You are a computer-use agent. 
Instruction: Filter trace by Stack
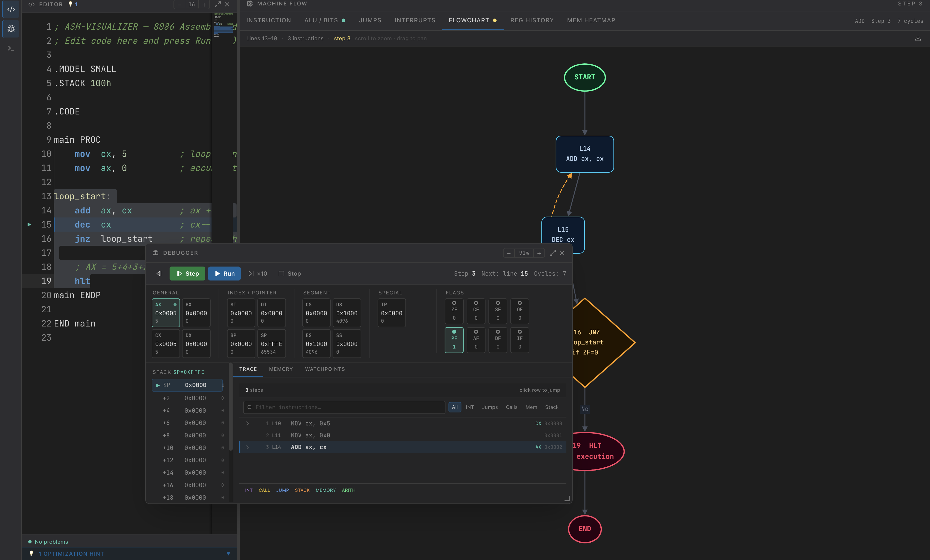click(551, 407)
